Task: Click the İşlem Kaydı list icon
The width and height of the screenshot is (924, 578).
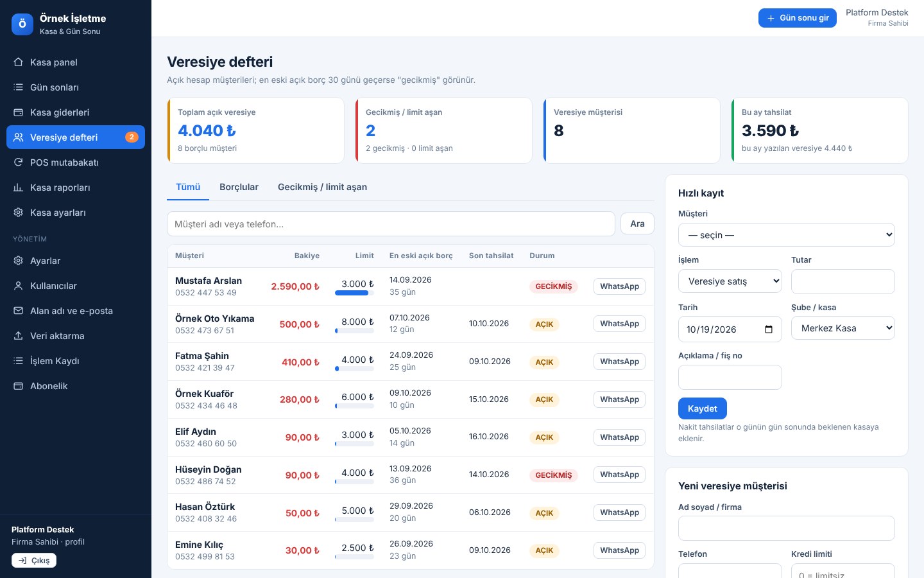Action: [x=19, y=361]
